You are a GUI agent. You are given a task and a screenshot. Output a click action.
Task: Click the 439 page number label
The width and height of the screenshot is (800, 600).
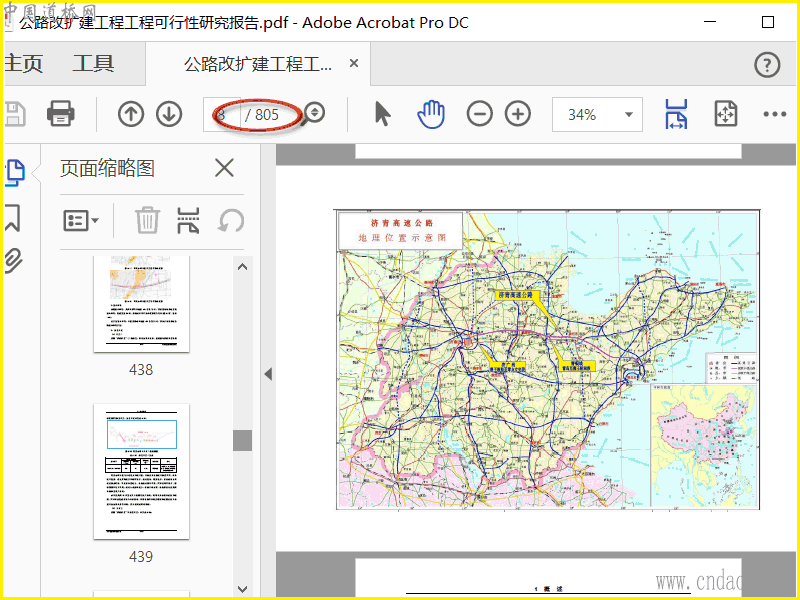coord(141,556)
